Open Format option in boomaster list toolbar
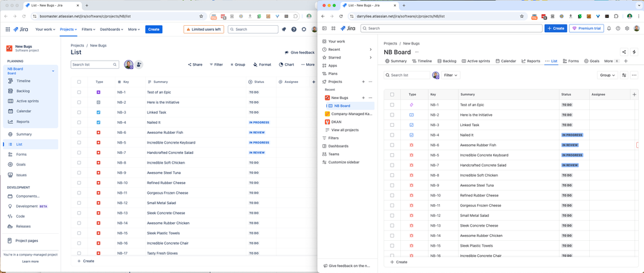The width and height of the screenshot is (644, 273). pyautogui.click(x=262, y=64)
